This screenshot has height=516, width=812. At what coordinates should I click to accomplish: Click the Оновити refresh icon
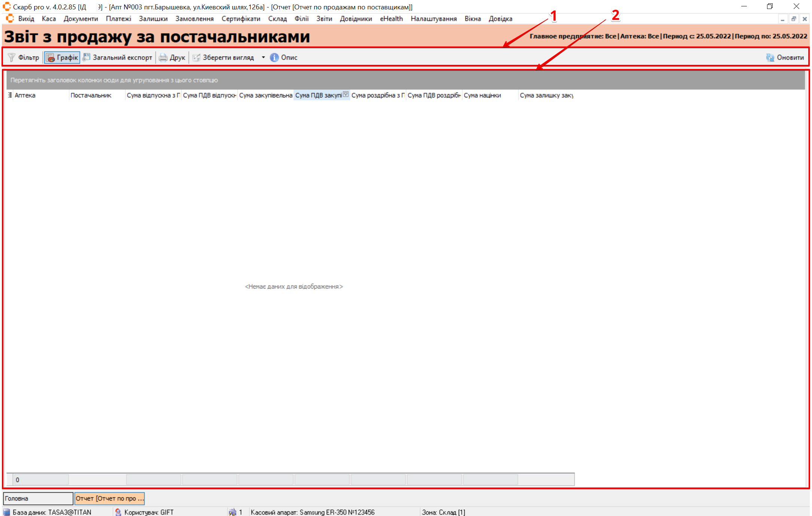[x=770, y=57]
